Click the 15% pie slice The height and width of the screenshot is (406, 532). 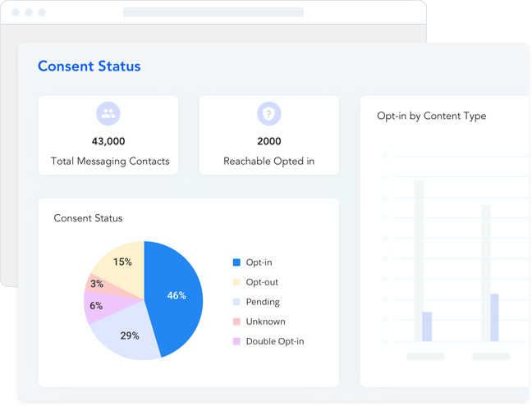coord(122,262)
